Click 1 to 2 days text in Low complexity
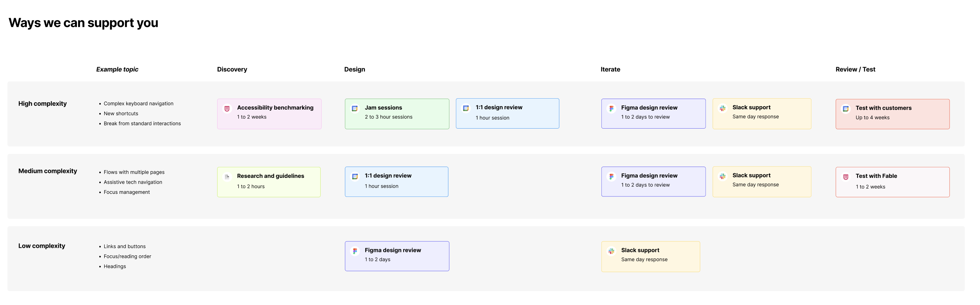 [x=377, y=259]
